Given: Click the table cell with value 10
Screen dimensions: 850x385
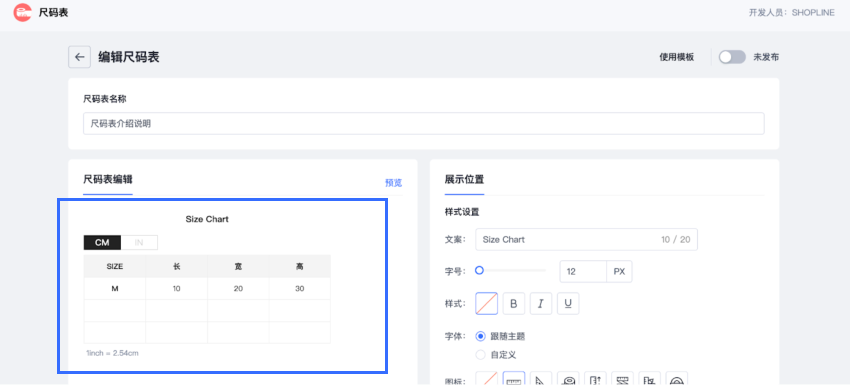Looking at the screenshot, I should [x=177, y=288].
